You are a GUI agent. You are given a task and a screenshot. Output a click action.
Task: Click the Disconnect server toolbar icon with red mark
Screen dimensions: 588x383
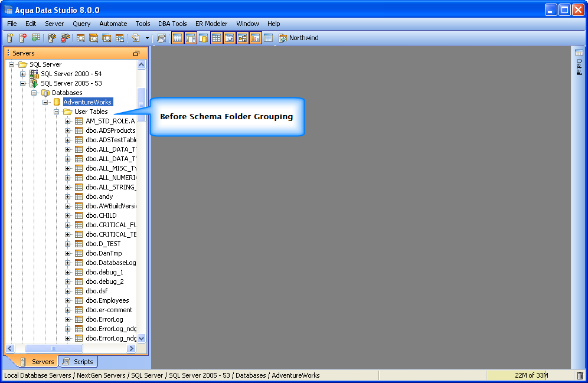(x=65, y=38)
